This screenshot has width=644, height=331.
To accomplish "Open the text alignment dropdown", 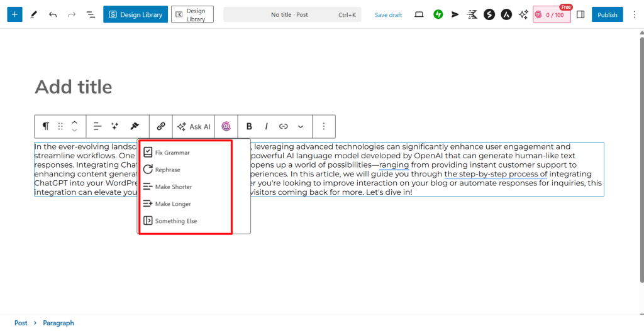I will tap(97, 126).
